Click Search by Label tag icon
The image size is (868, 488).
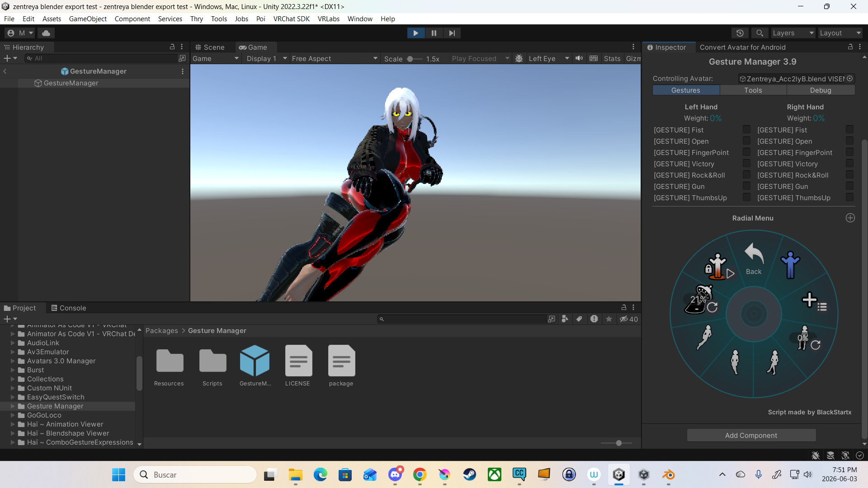(579, 319)
